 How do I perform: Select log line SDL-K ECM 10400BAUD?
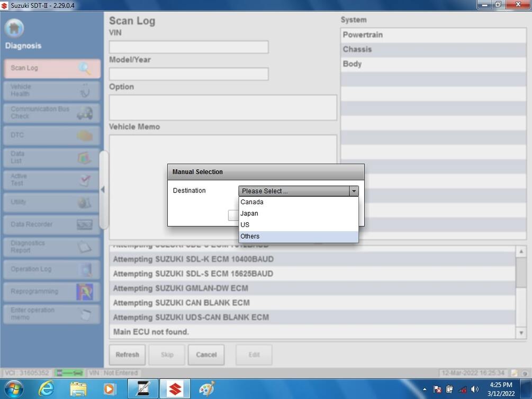point(312,259)
